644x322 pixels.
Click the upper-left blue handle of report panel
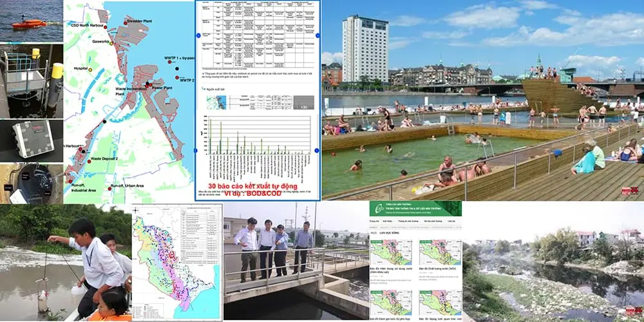coord(198,35)
